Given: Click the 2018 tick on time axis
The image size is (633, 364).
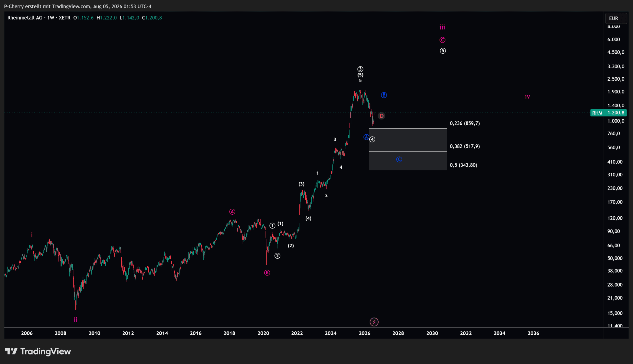Looking at the screenshot, I should (x=229, y=333).
